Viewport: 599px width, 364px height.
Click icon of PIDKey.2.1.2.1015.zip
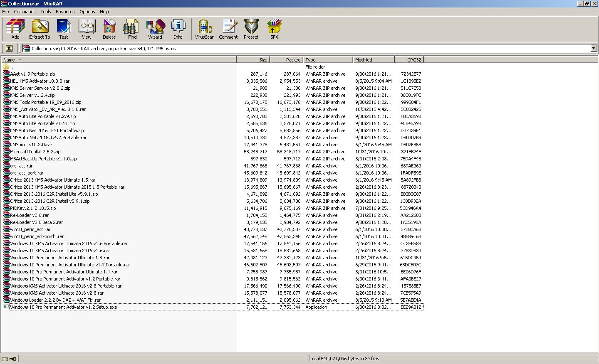6,208
